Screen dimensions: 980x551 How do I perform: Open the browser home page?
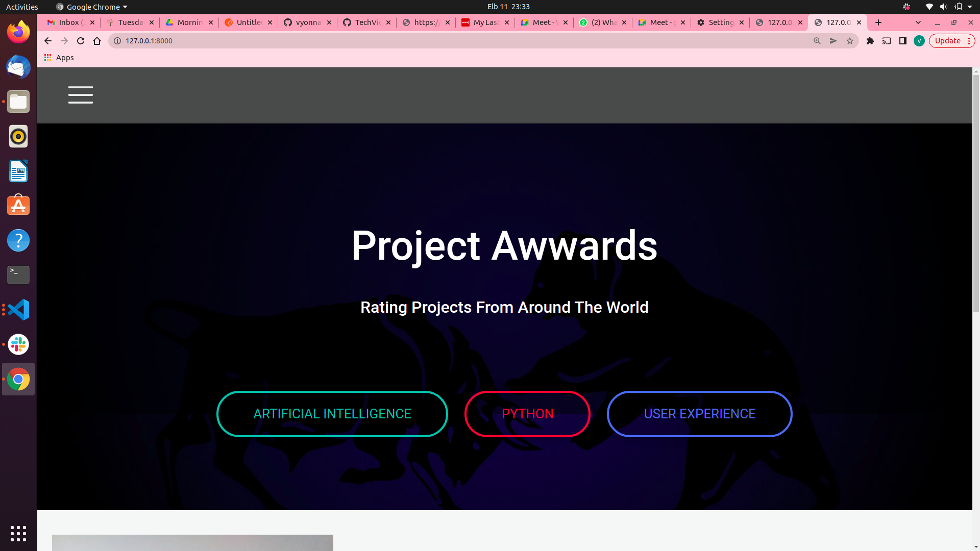coord(97,41)
